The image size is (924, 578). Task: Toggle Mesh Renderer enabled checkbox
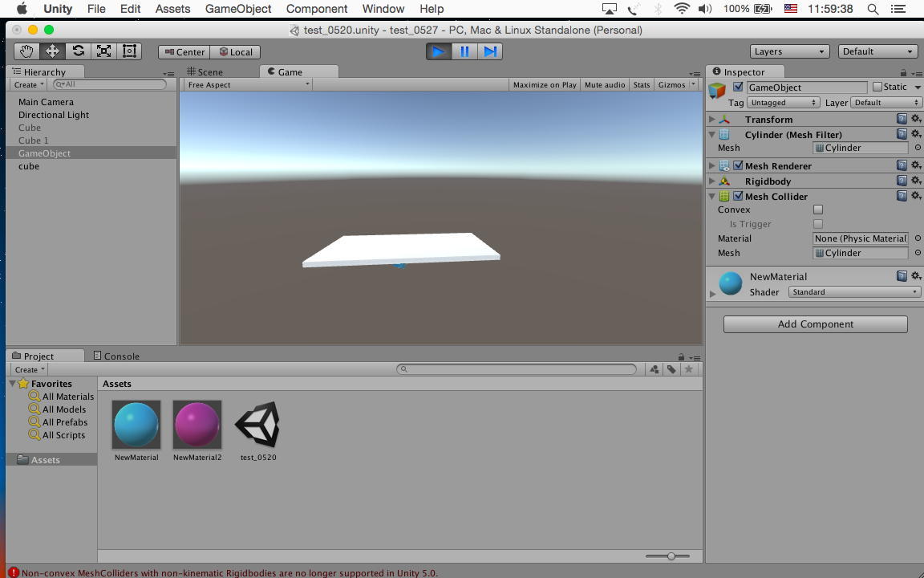(738, 165)
